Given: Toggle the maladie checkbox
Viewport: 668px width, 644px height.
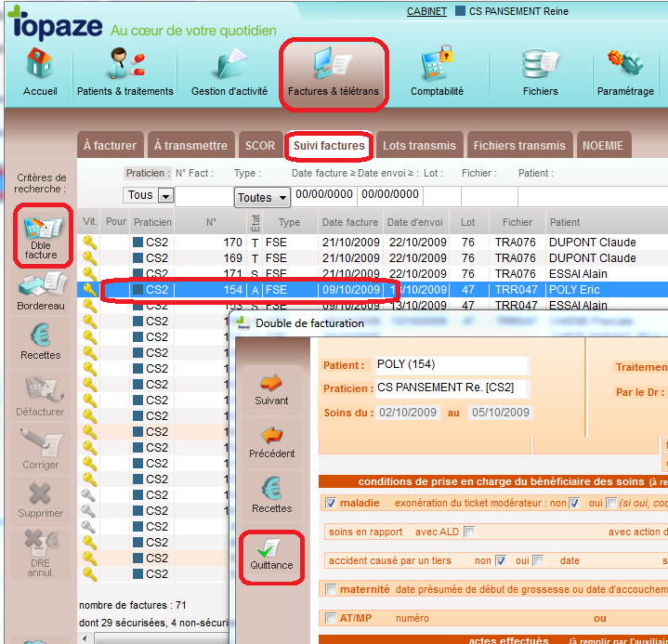Looking at the screenshot, I should [x=331, y=504].
